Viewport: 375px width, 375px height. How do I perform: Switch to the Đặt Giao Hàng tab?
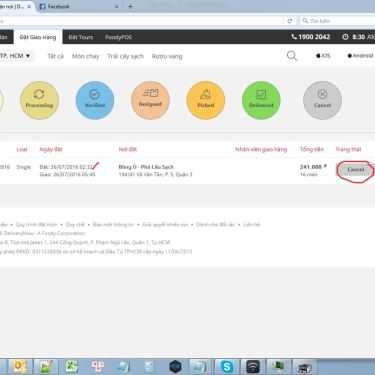click(x=38, y=37)
